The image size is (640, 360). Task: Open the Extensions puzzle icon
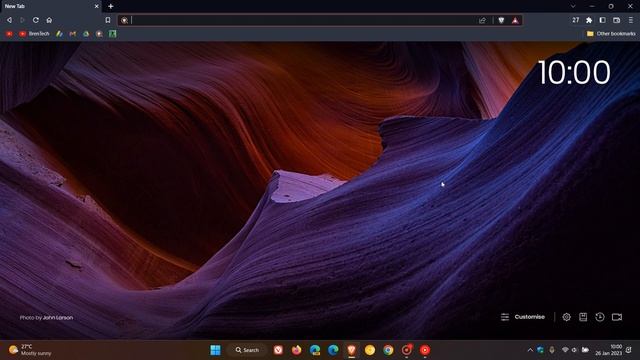click(x=589, y=20)
